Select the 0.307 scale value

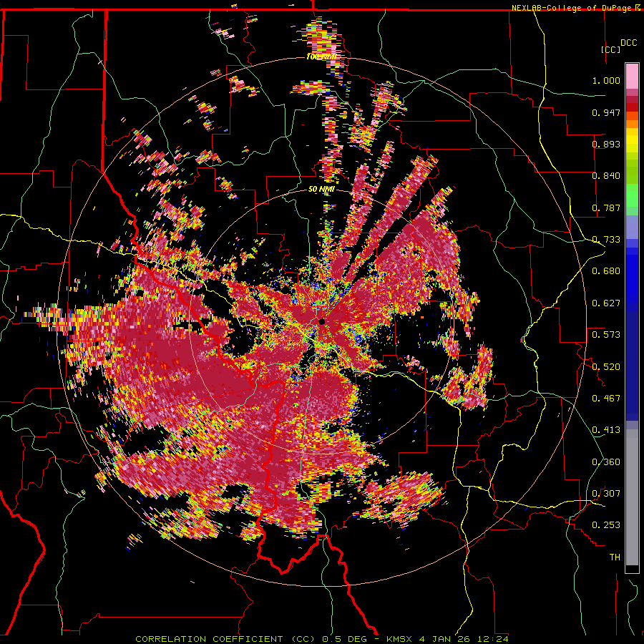click(x=606, y=494)
